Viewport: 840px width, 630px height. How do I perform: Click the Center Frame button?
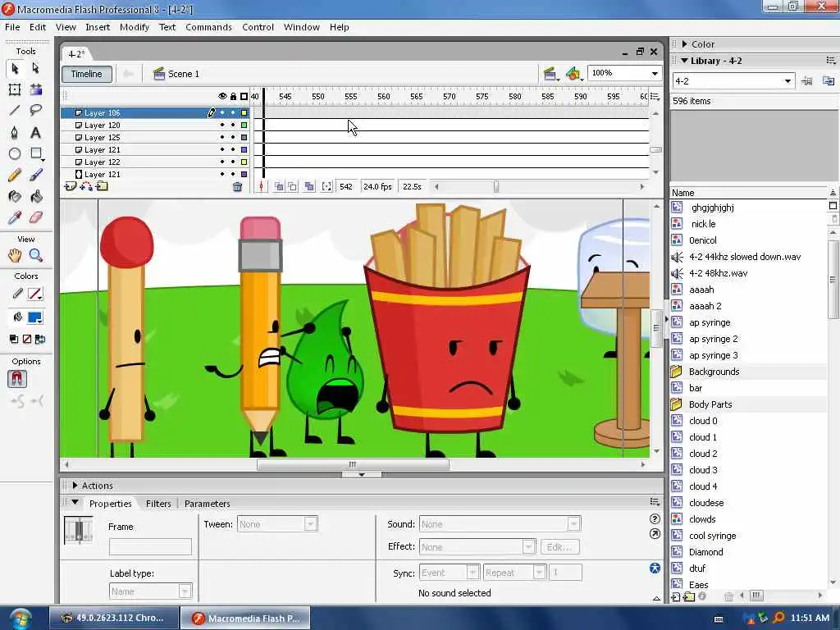click(261, 186)
